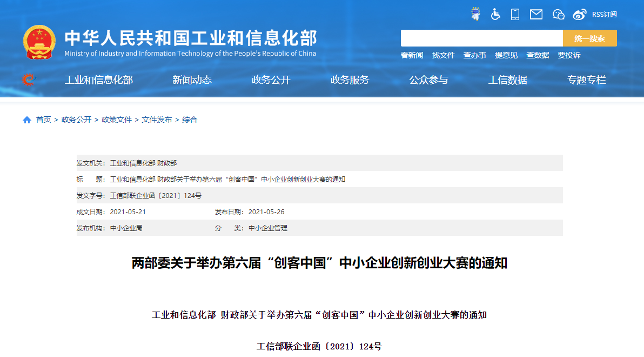Open the mobile phone version icon
This screenshot has width=644, height=357.
(x=515, y=14)
